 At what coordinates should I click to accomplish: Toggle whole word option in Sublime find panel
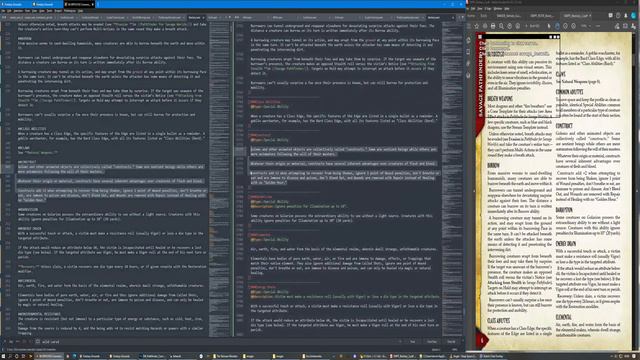(18, 342)
